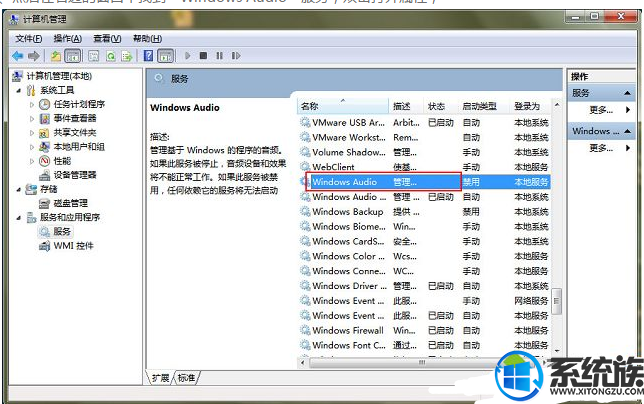
Task: Collapse the 系统工具 tree node
Action: coord(18,90)
